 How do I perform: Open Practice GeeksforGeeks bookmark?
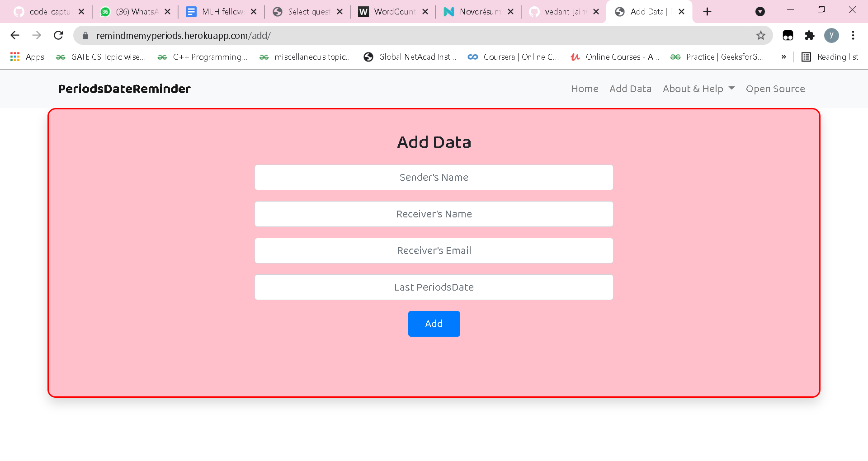[717, 57]
